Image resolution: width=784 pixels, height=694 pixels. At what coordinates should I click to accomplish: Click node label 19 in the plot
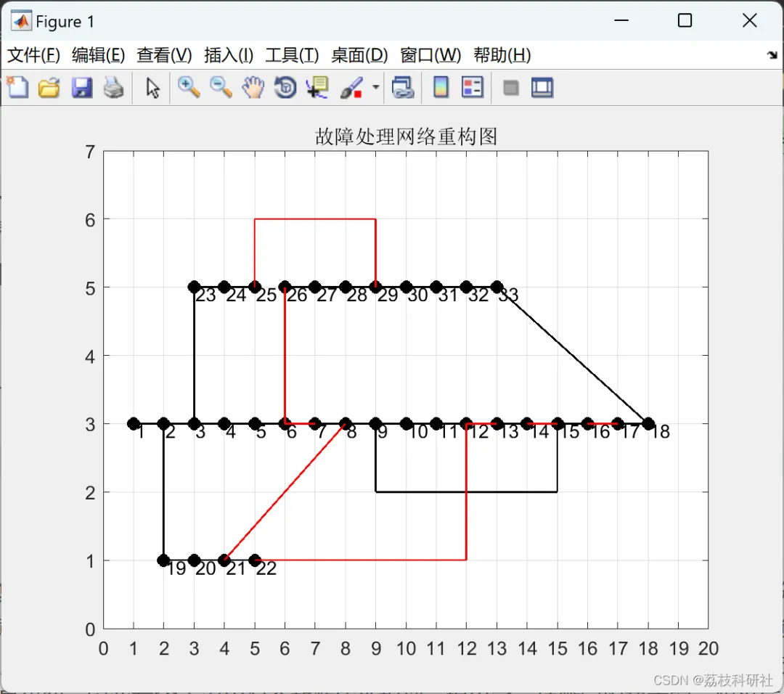(176, 568)
